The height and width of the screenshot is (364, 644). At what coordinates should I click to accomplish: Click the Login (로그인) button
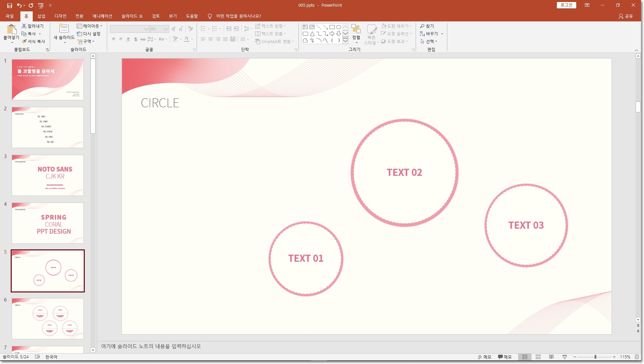tap(566, 5)
